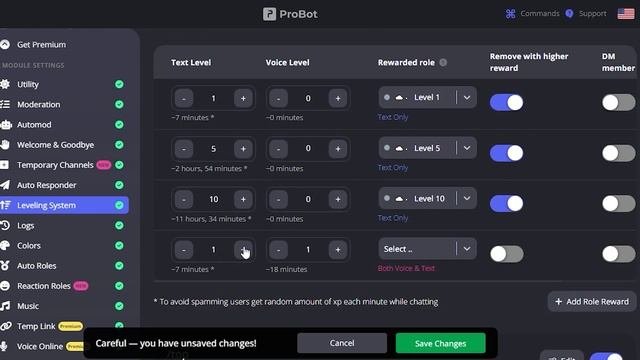Click the Support help icon
The image size is (640, 360).
(569, 14)
